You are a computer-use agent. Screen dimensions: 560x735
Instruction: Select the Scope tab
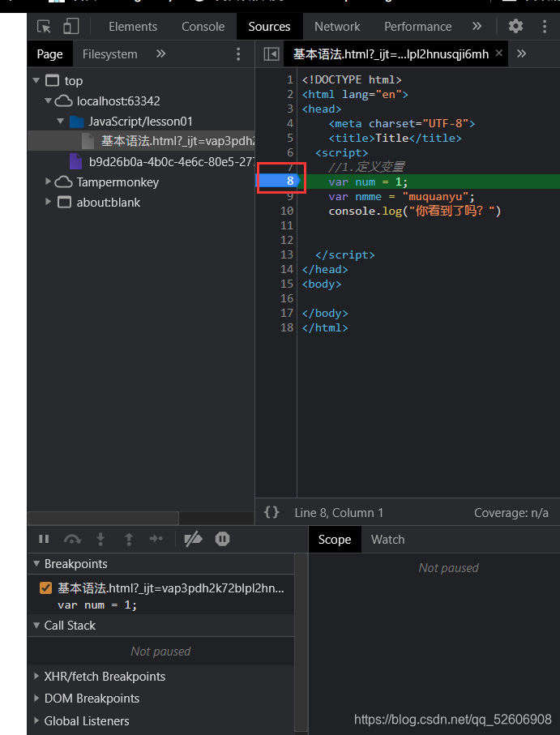point(335,540)
